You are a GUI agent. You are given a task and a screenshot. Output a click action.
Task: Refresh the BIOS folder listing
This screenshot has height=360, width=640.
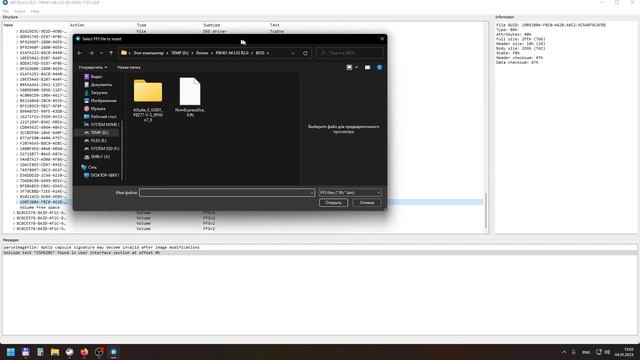point(305,53)
